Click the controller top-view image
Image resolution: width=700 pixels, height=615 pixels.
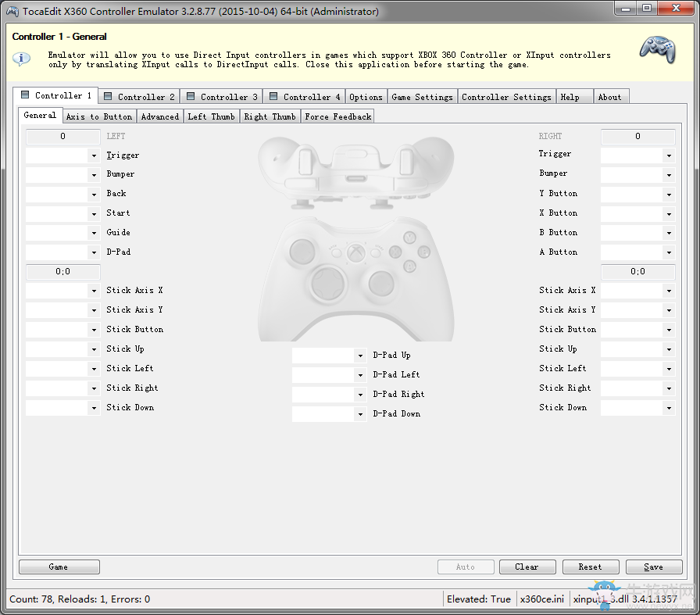(355, 173)
